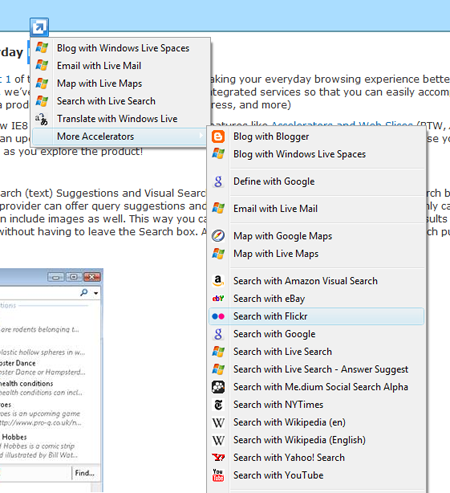Click the Translate with Windows Live icon
Screen dimensions: 450x493
pos(42,119)
